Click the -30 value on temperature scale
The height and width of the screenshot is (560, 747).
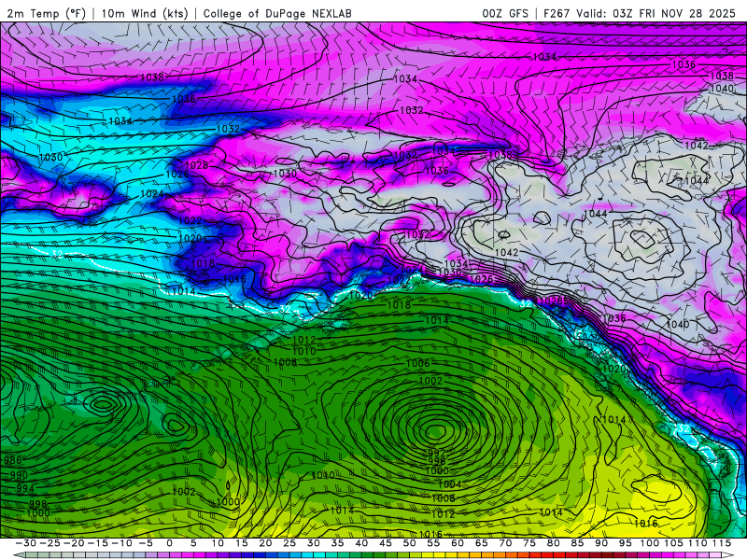click(x=26, y=543)
